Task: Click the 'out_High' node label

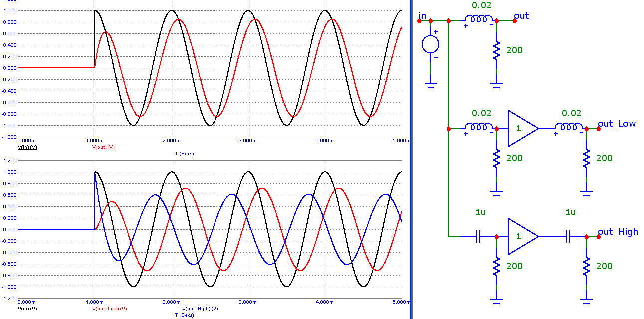Action: (x=618, y=231)
